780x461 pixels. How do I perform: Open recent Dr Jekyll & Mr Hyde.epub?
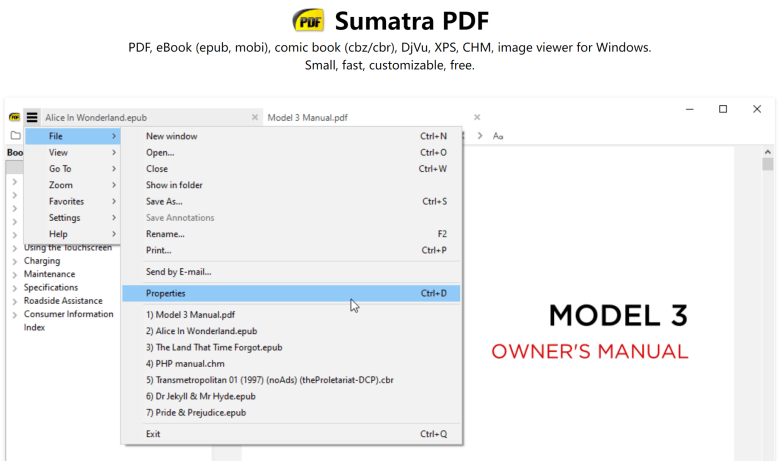coord(292,396)
